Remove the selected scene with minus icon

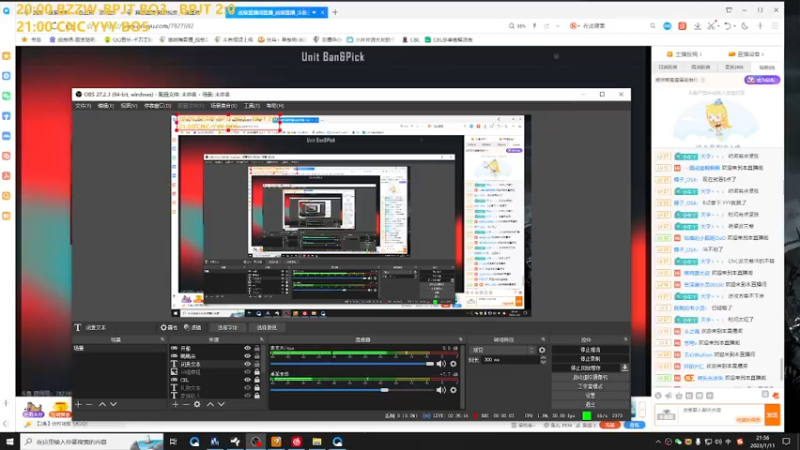(89, 404)
